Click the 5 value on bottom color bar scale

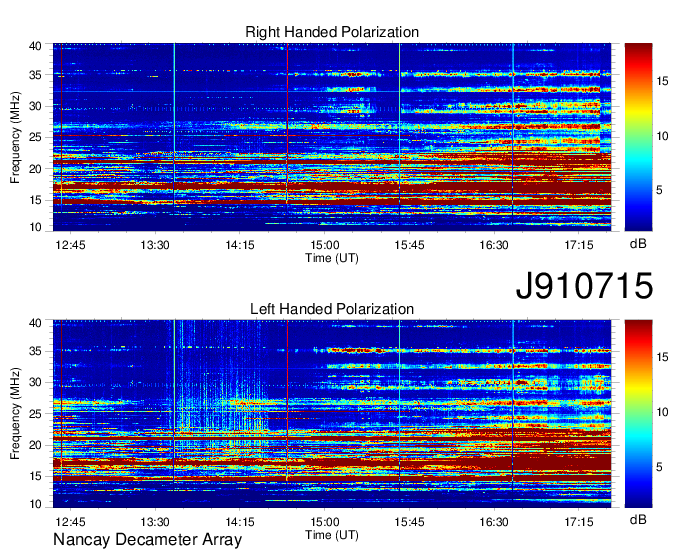pos(659,467)
